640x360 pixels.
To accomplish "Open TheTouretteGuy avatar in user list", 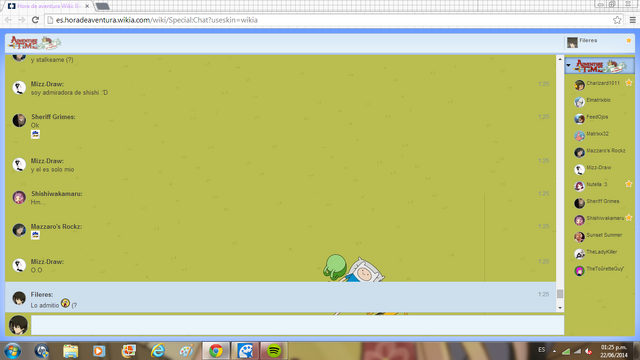I will point(579,271).
